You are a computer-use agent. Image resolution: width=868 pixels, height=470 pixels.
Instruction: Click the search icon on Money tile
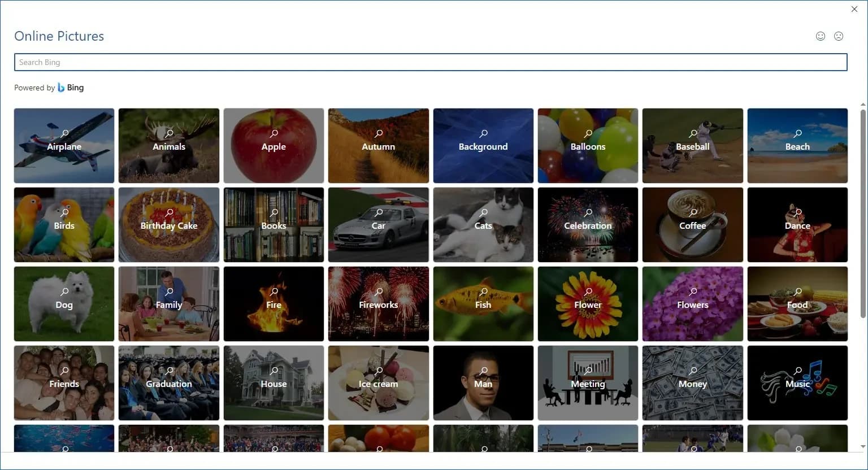tap(693, 371)
